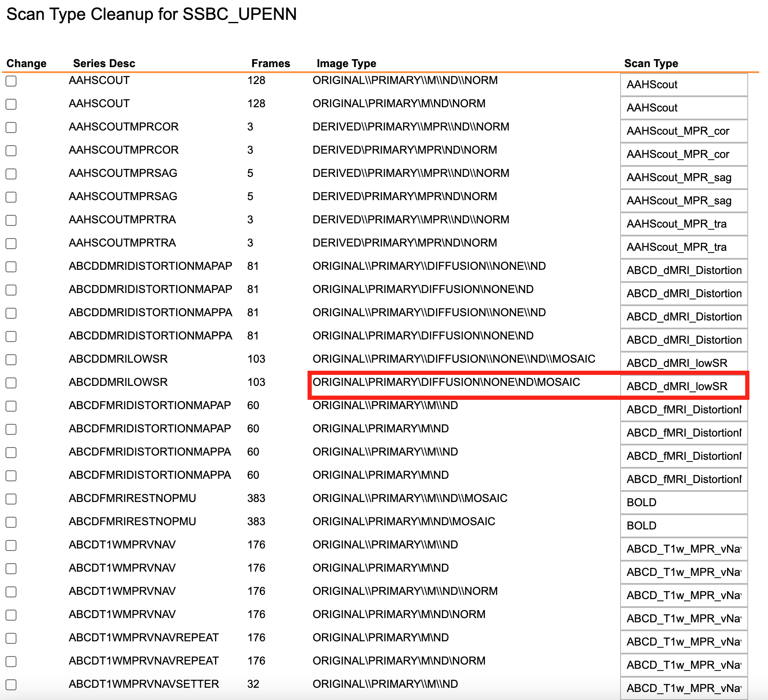This screenshot has height=700, width=768.
Task: Edit the first BOLD scan type field
Action: pos(684,502)
